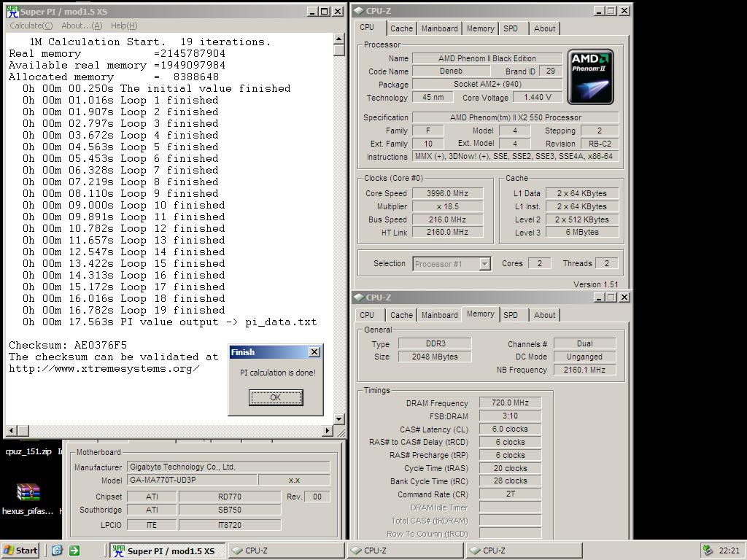Click OK in the Finish dialog
Viewport: 747px width, 560px height.
click(x=275, y=397)
